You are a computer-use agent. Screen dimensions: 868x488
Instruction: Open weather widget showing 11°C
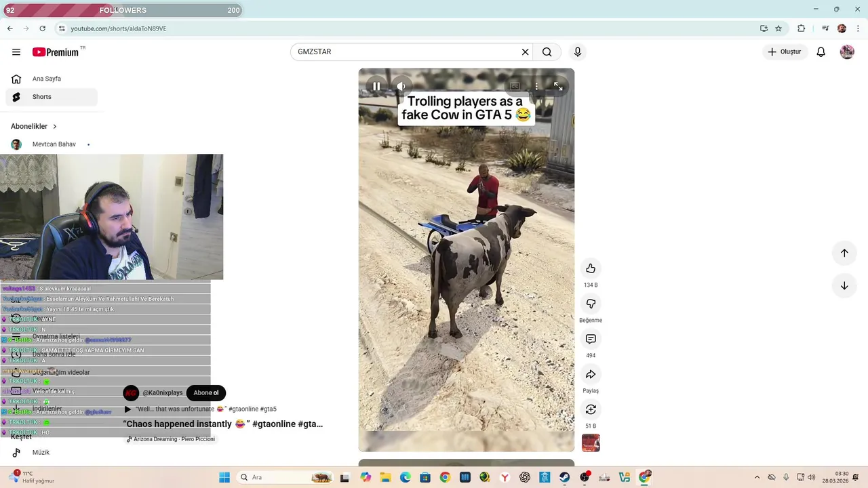[x=31, y=477]
